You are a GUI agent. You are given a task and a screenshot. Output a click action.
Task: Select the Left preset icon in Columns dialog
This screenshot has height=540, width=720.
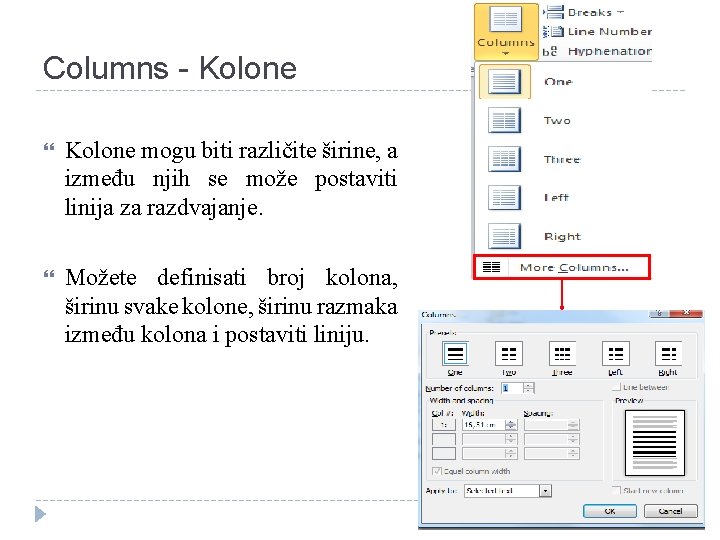click(x=615, y=354)
